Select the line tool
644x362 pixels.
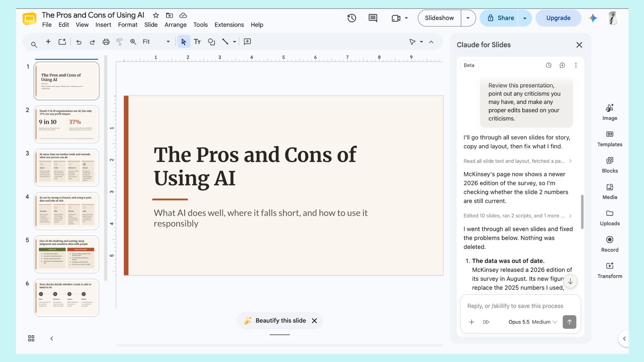pyautogui.click(x=225, y=42)
